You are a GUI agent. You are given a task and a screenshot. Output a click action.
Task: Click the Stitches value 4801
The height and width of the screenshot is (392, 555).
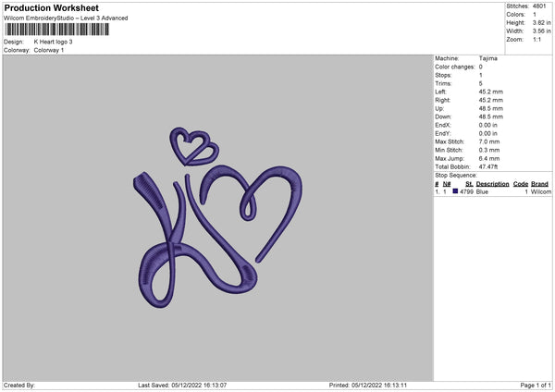coord(539,6)
